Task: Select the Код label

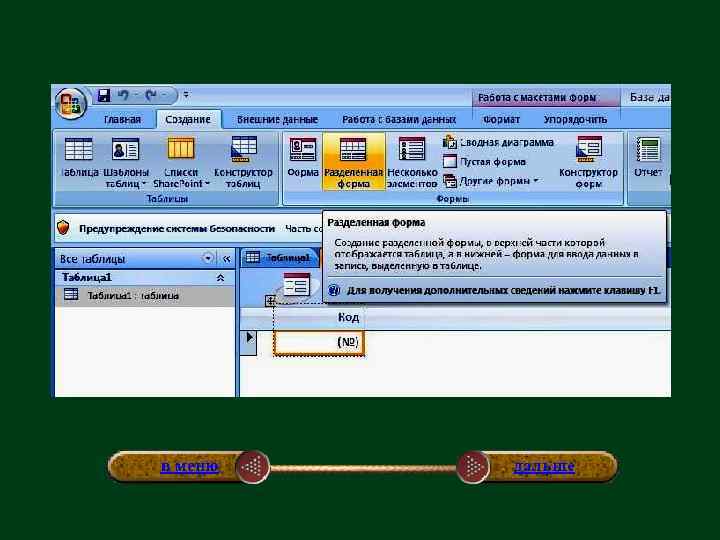Action: (x=348, y=317)
